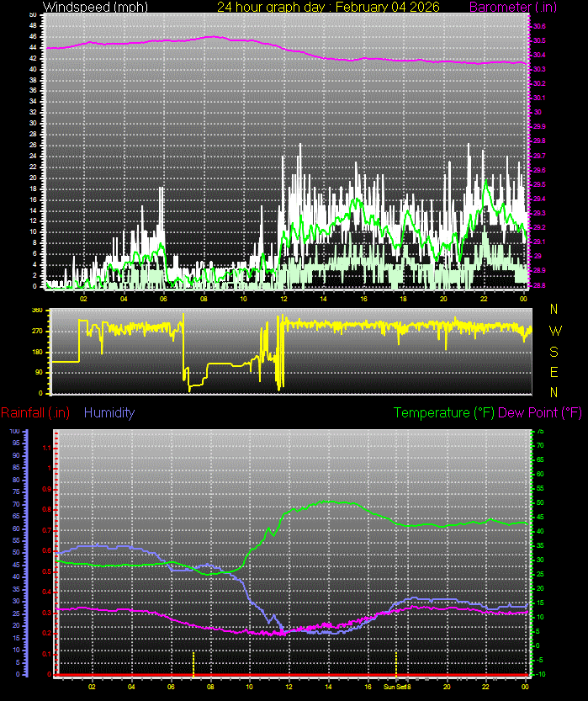Click the 'W' compass direction label
588x701 pixels.
555,331
